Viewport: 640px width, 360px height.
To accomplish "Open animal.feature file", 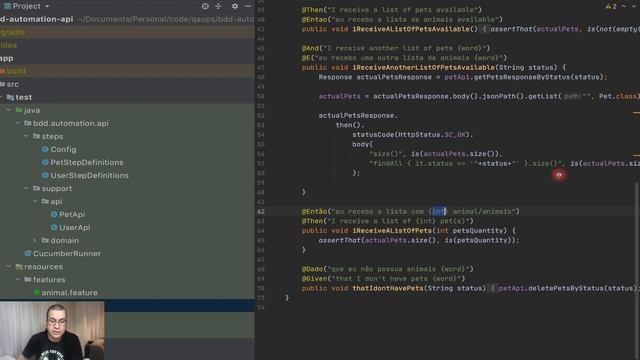I will click(x=69, y=293).
